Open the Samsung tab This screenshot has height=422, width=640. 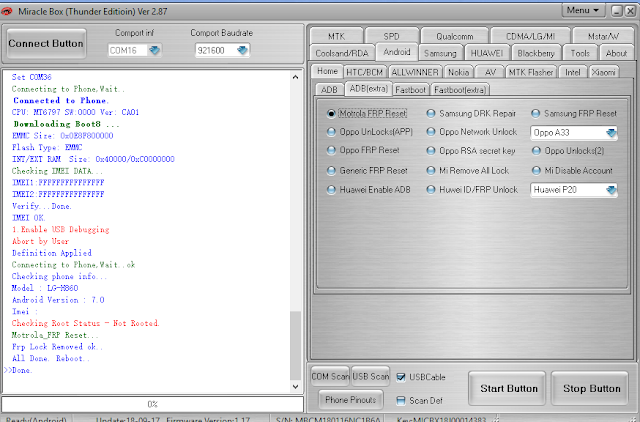(440, 53)
